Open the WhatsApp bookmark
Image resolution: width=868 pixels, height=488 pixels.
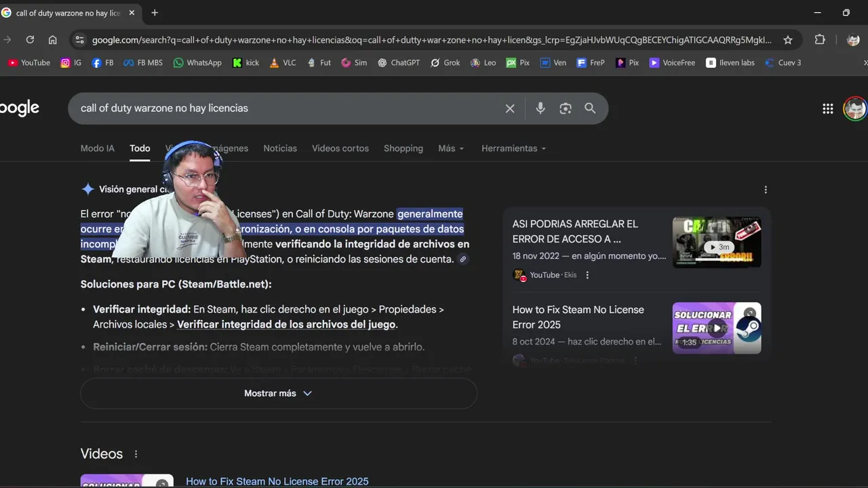(x=197, y=62)
